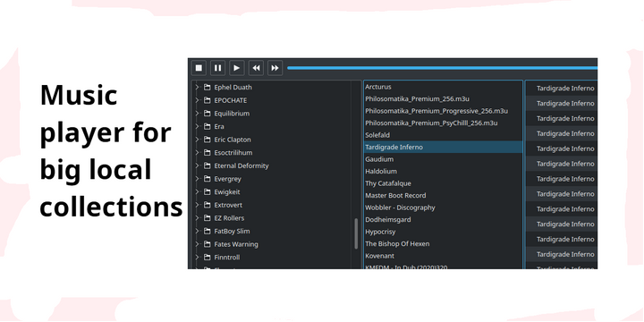Select Philosomatika_Premium_Progressive_256.m3u playlist
This screenshot has width=644, height=322.
click(443, 111)
